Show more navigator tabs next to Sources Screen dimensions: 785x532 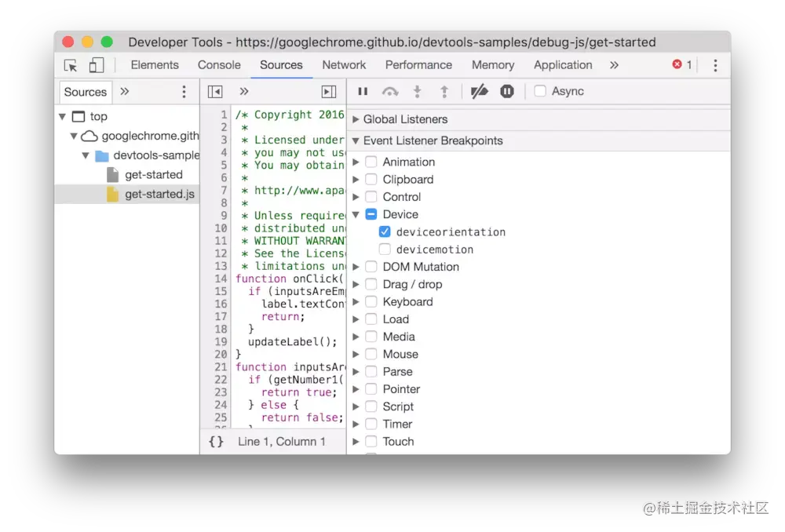coord(125,91)
